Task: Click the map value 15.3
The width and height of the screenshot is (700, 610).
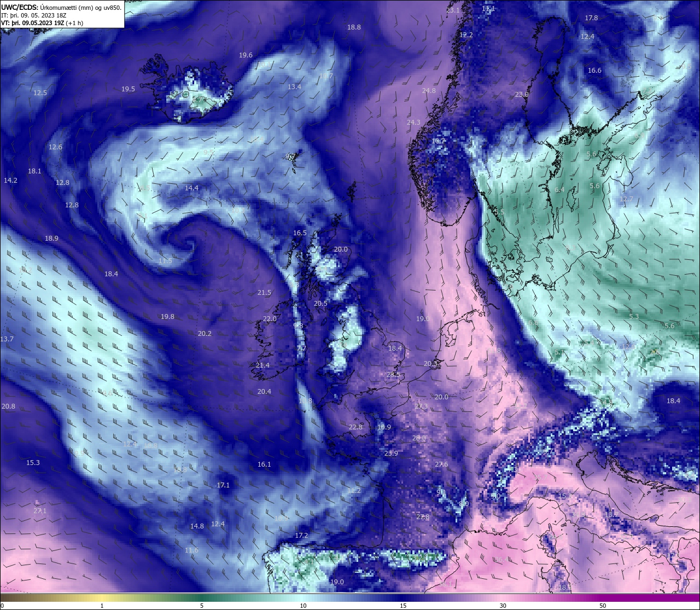Action: coord(33,463)
